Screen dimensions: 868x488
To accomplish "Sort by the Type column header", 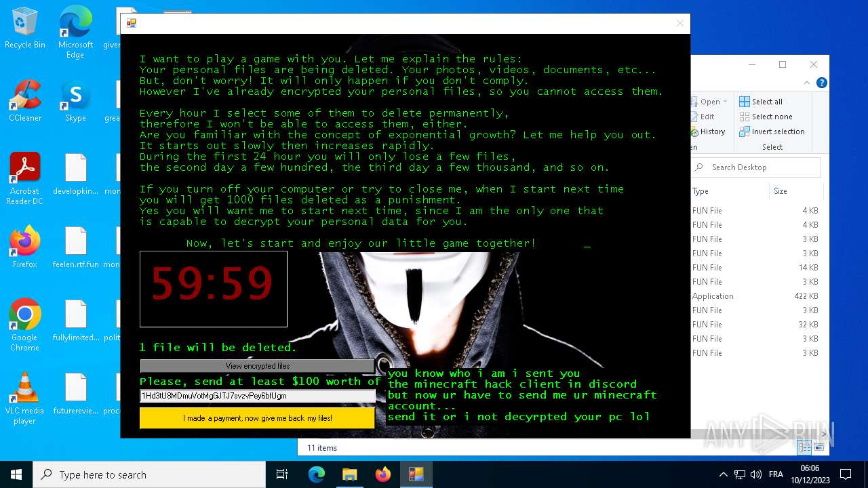I will tap(728, 191).
